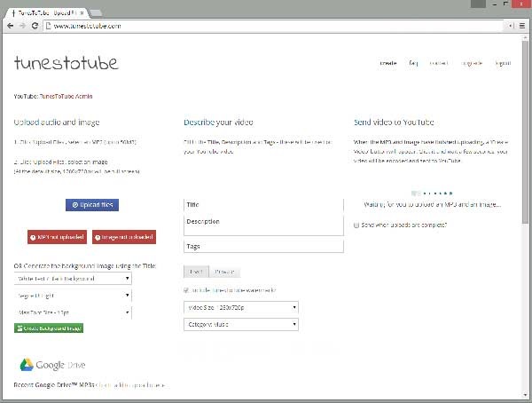Open the Video Size 1280x720p dropdown
Screen dimensions: 532x403
pos(241,307)
